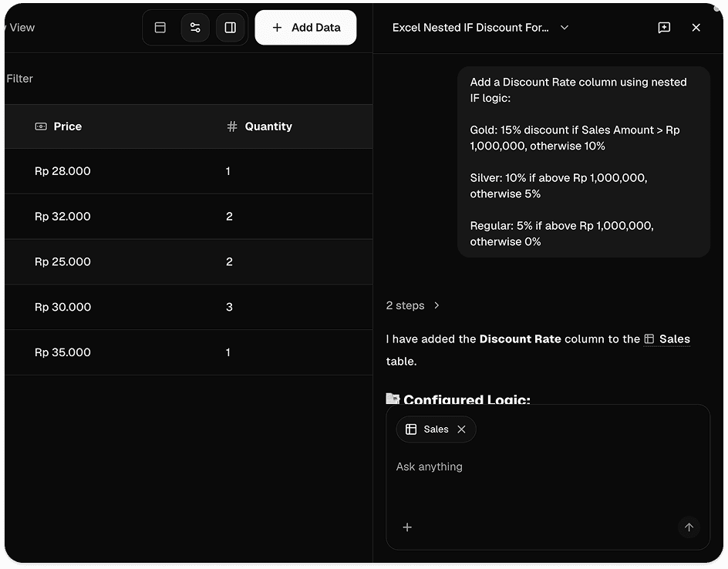The height and width of the screenshot is (569, 728).
Task: Expand the 2 steps disclosure
Action: [413, 305]
